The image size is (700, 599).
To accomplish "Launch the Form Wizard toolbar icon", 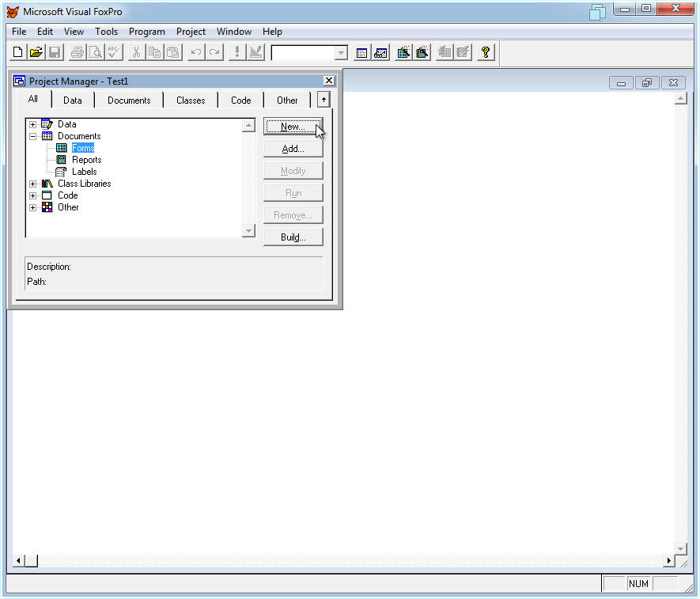I will click(403, 53).
